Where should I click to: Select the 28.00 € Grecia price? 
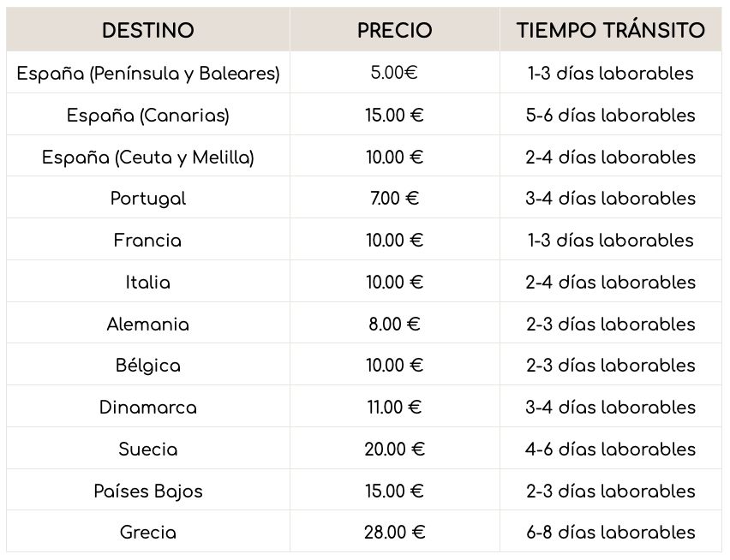tap(394, 533)
